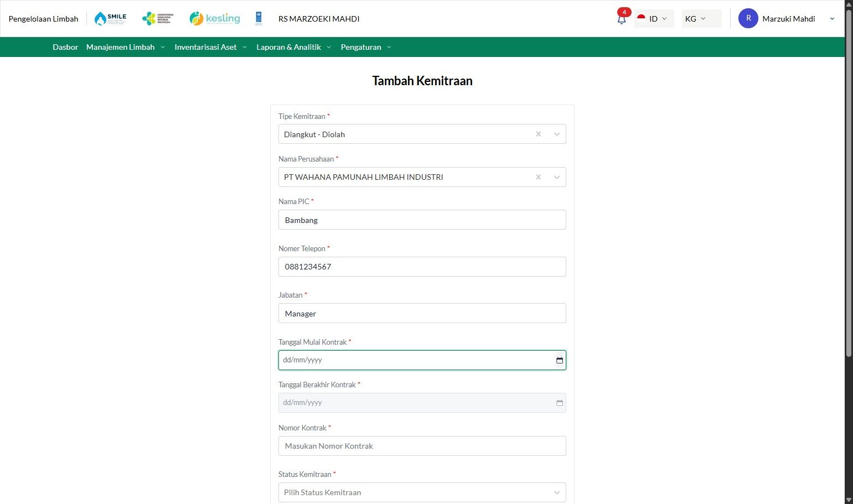Open calendar picker for Tanggal Mulai Kontrak

pyautogui.click(x=560, y=360)
